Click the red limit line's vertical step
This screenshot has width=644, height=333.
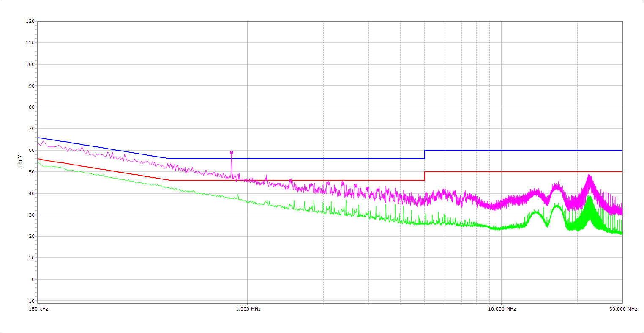tap(425, 176)
